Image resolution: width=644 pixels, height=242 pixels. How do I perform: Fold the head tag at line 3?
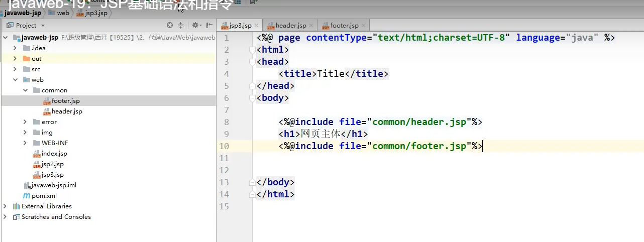click(x=252, y=62)
